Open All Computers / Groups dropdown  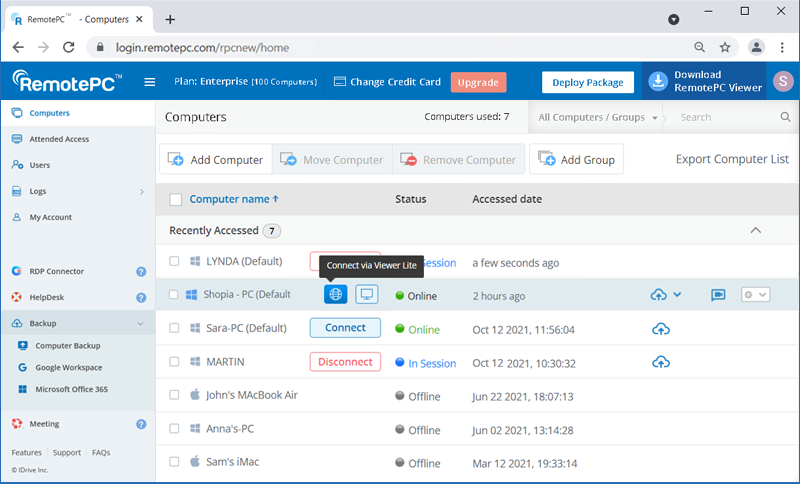tap(598, 117)
